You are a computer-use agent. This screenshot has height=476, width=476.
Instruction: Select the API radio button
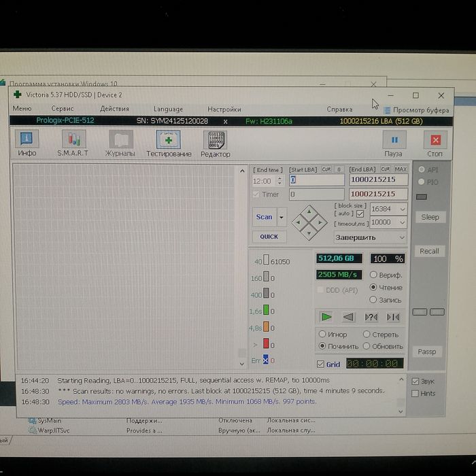pos(422,169)
